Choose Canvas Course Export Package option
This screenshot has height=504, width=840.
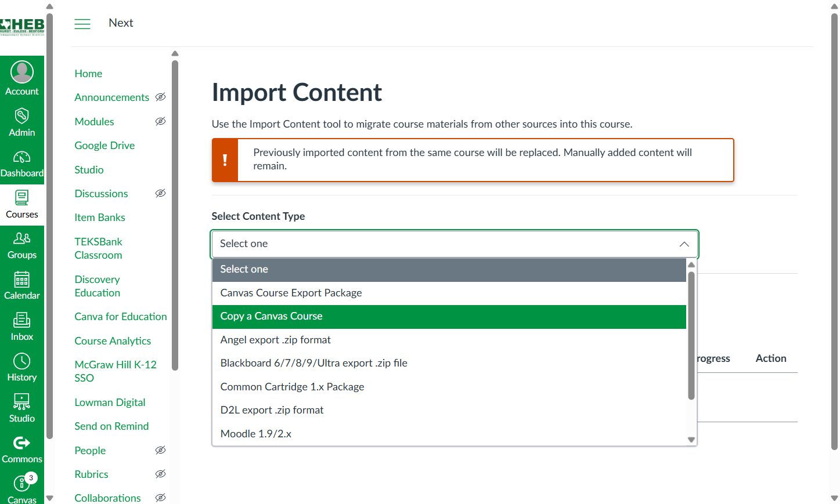(x=449, y=293)
